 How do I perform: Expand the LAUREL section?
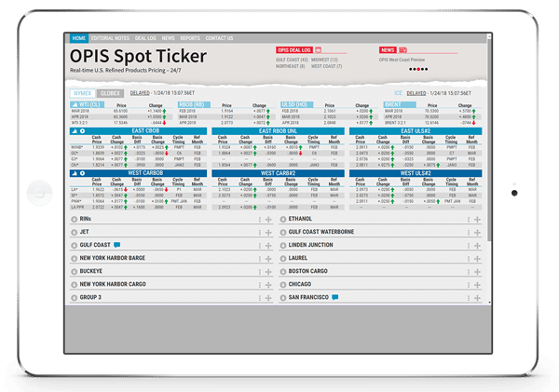[283, 258]
